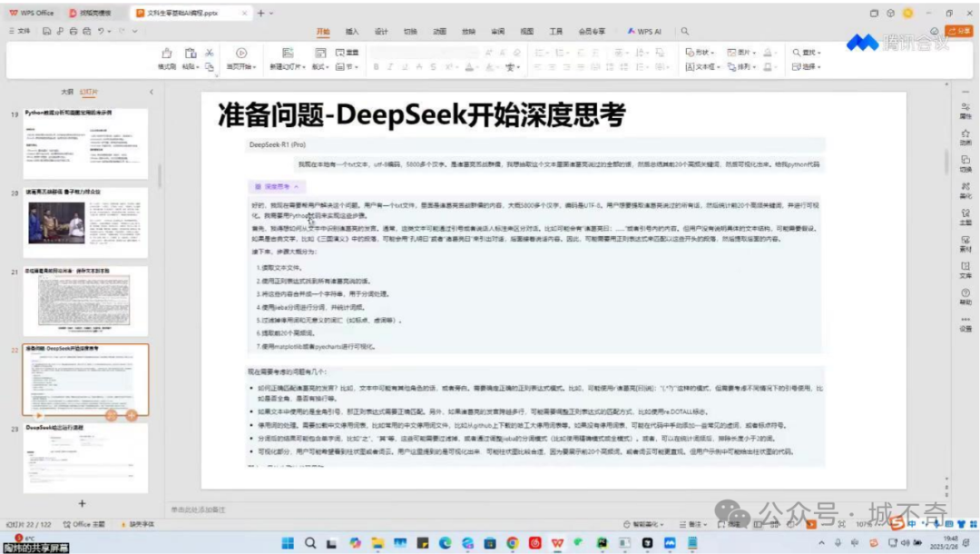Select the Design (设计) ribbon tab

click(x=381, y=31)
